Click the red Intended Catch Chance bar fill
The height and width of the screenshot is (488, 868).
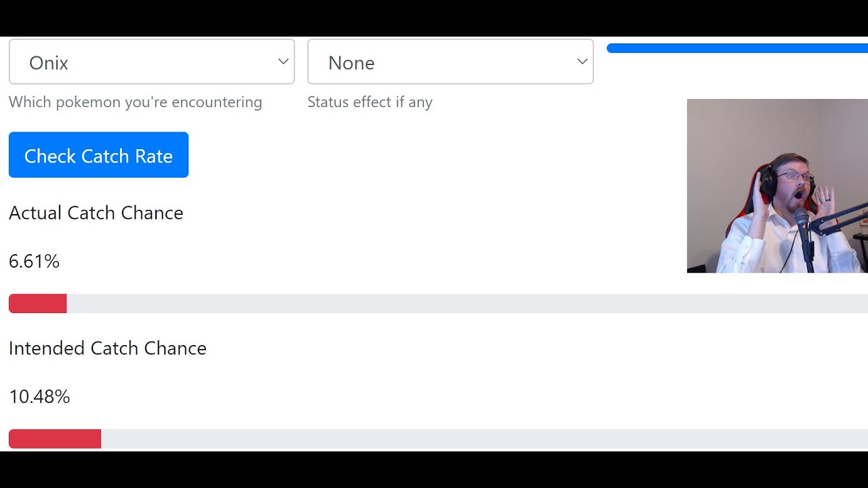(x=55, y=439)
